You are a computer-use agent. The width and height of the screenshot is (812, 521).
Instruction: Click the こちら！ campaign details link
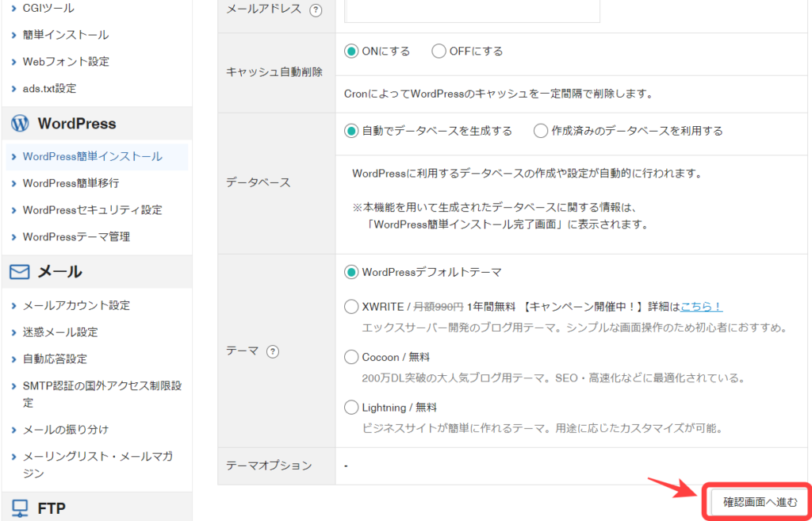702,307
